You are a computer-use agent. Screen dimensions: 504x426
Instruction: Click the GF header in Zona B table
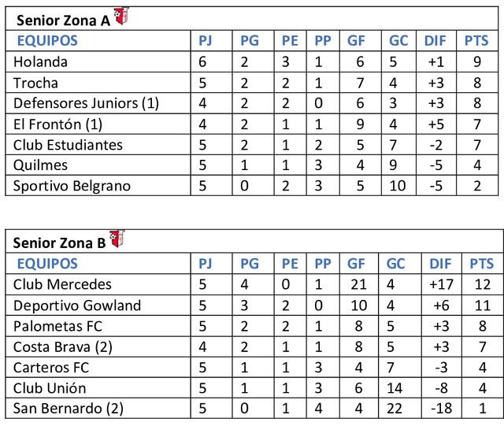point(357,263)
